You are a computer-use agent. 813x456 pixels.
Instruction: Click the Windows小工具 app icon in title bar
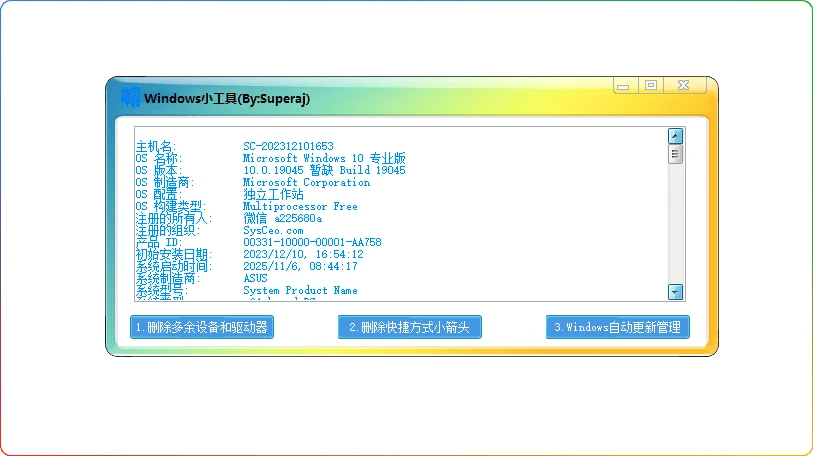[x=130, y=98]
